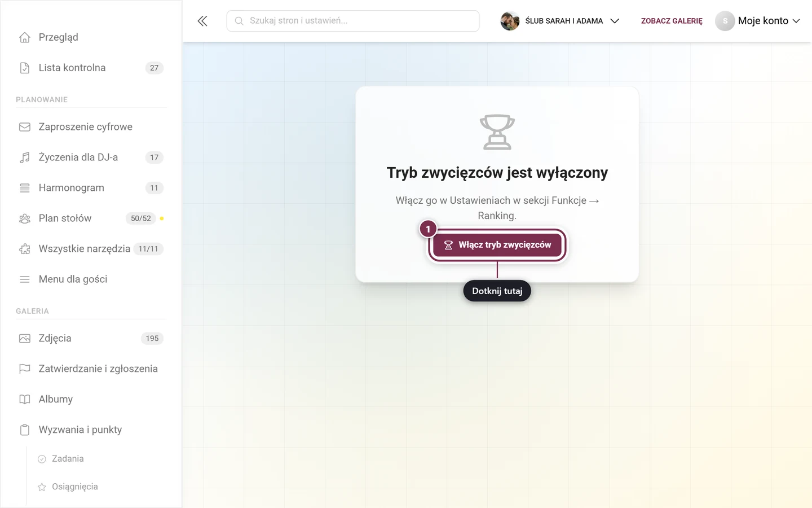Select the puzzle icon for Wszystkie narzędzia

[x=25, y=249]
